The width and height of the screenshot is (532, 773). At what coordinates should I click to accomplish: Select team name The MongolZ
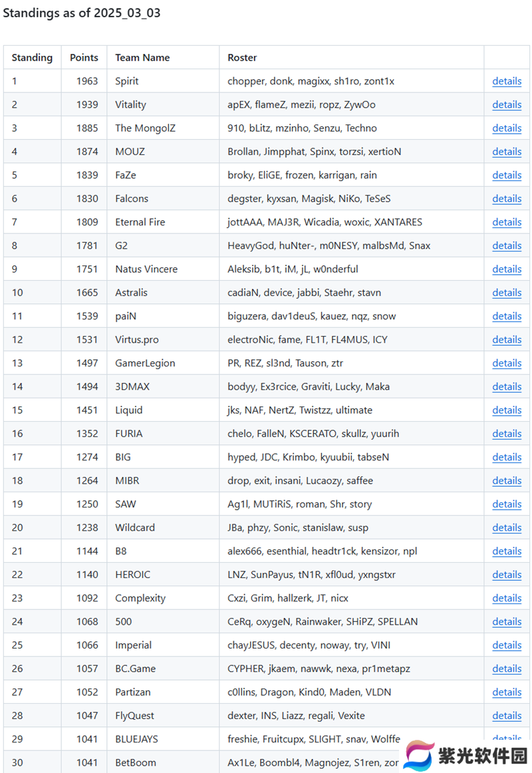(146, 128)
